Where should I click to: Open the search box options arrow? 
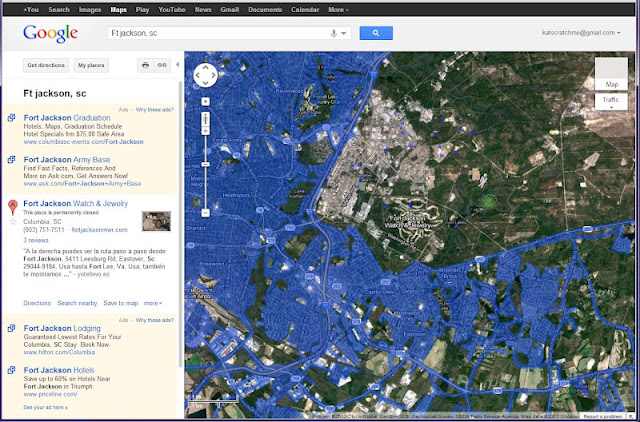344,33
